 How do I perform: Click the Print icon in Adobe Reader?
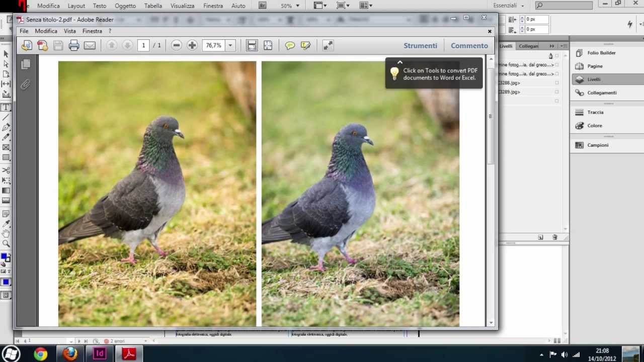tap(74, 46)
